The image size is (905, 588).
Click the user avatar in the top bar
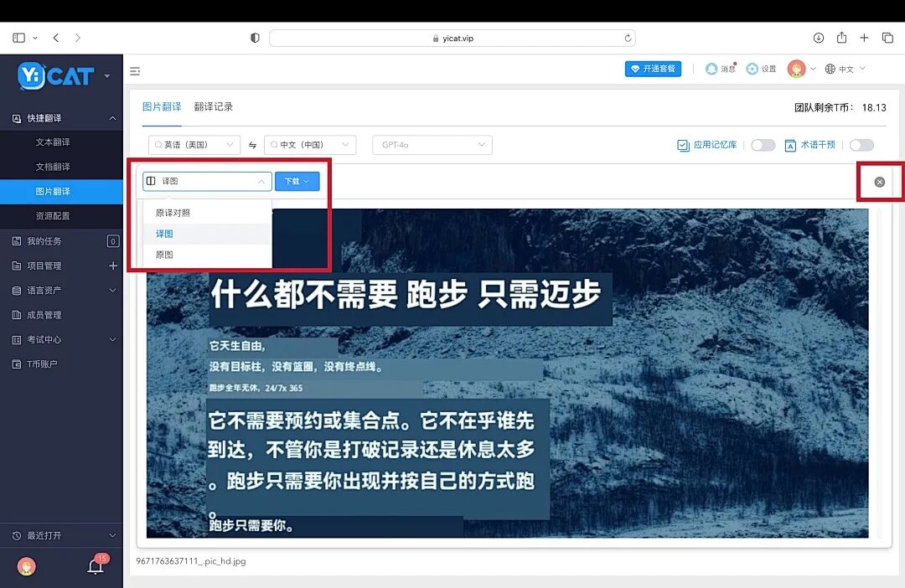[796, 69]
